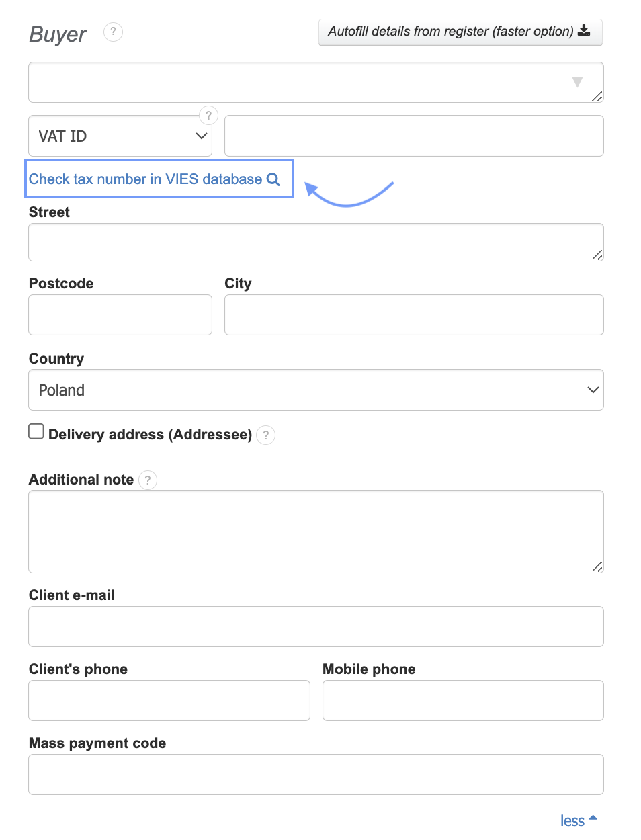Click the City input field
This screenshot has height=840, width=641.
(414, 315)
